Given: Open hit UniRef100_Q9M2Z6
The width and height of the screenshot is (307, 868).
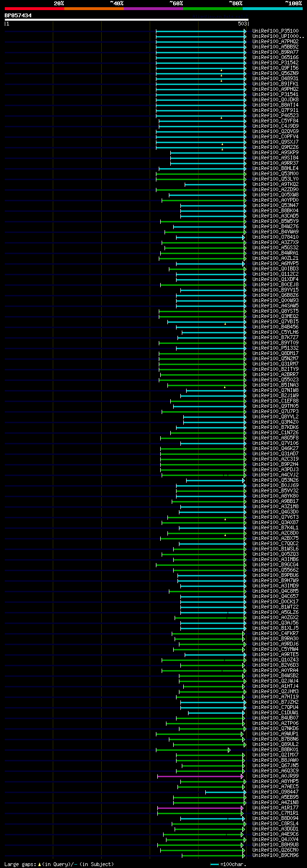Looking at the screenshot, I should click(x=275, y=147).
